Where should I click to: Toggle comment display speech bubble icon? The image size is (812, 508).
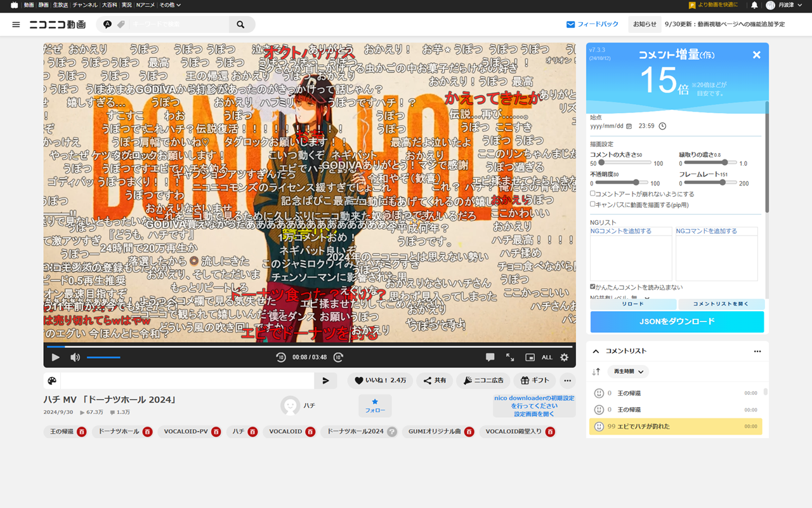tap(490, 358)
